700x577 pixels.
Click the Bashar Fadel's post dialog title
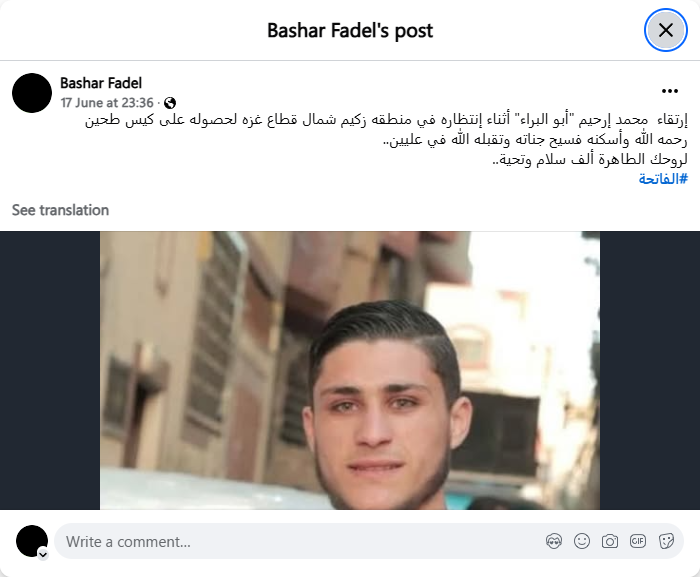350,31
